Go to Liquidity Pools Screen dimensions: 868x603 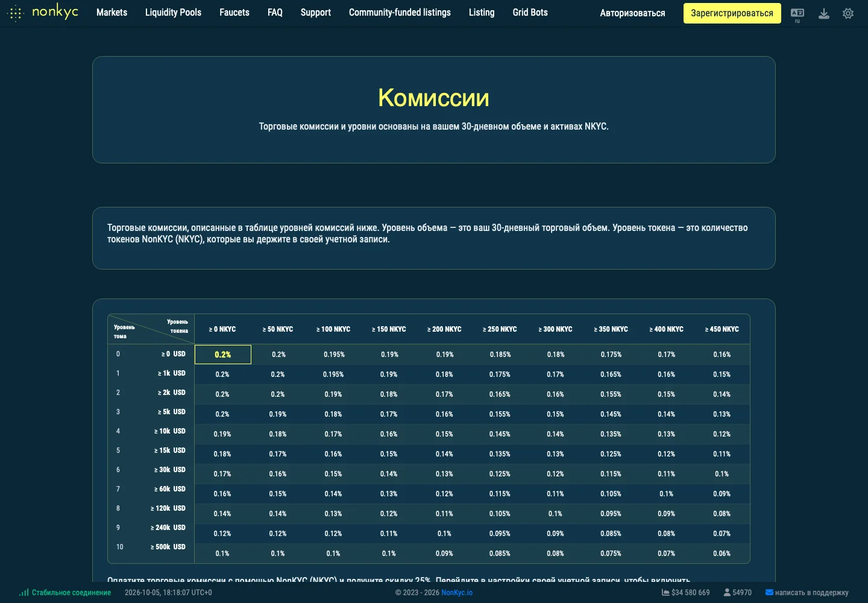[x=173, y=12]
